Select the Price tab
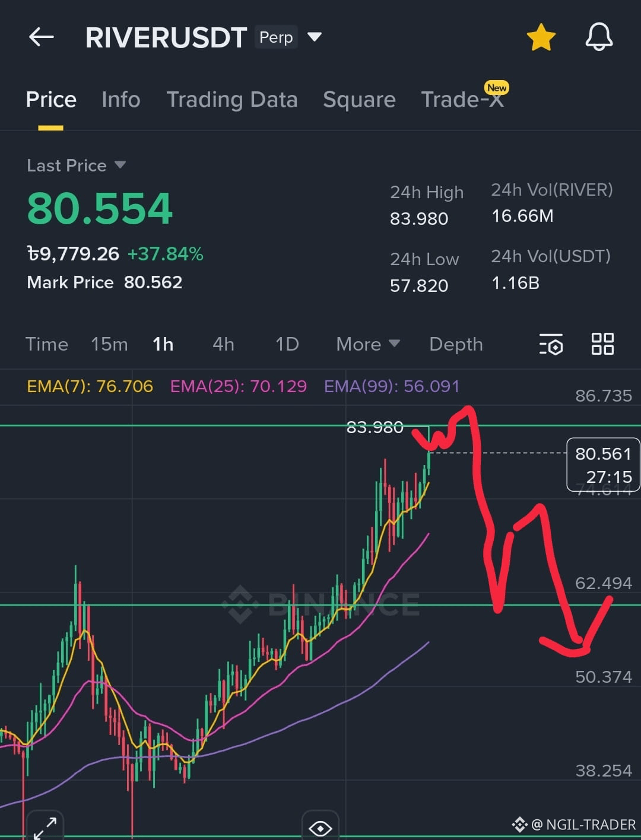Screen dimensions: 641x840 51,100
